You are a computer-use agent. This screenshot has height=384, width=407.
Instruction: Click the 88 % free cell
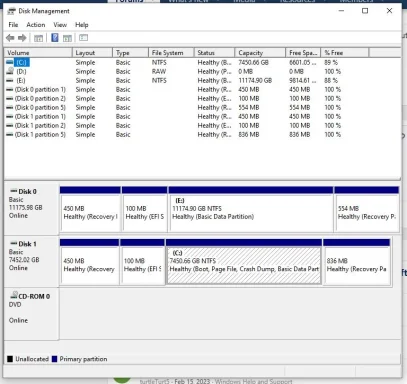pos(331,80)
